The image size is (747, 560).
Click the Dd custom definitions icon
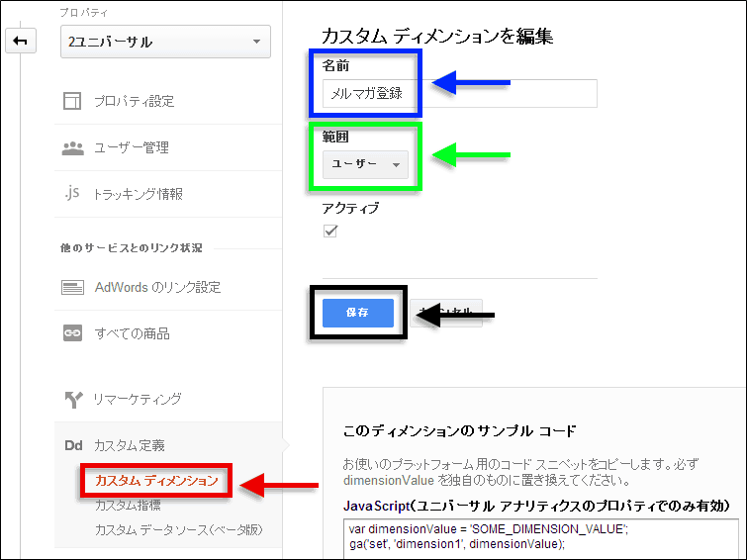[73, 445]
